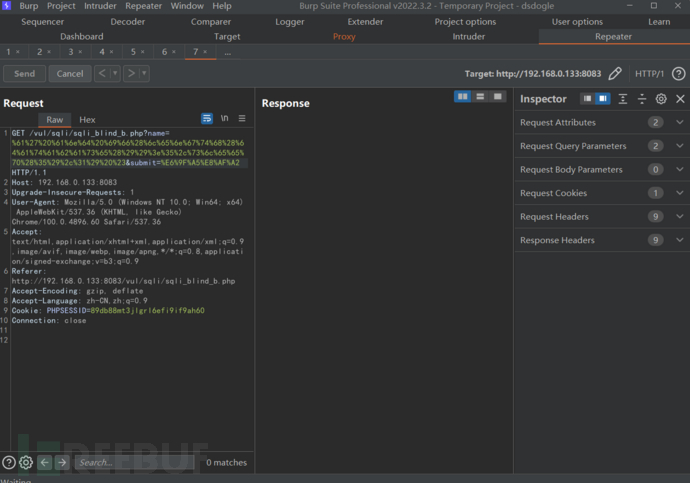Viewport: 690px width, 483px height.
Task: Open search settings gear icon
Action: (26, 462)
